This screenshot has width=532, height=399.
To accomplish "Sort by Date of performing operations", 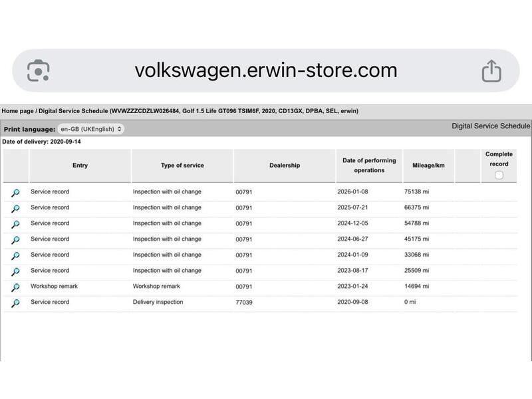I will coord(369,166).
